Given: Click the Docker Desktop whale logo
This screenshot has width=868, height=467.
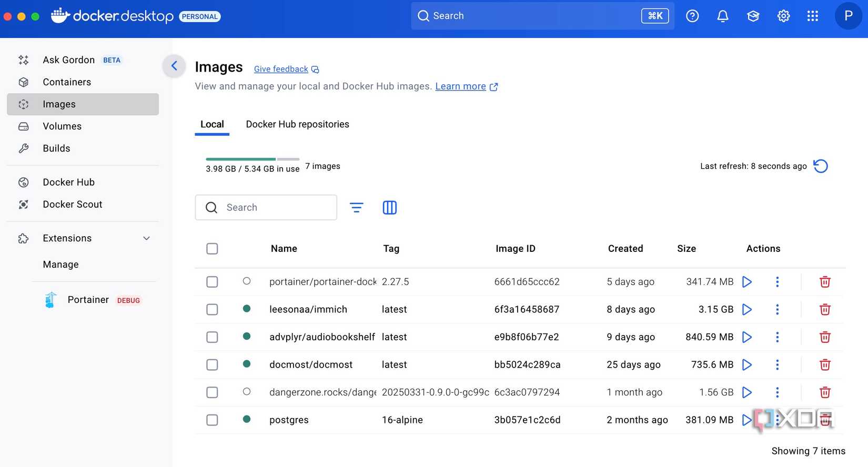Looking at the screenshot, I should (60, 16).
